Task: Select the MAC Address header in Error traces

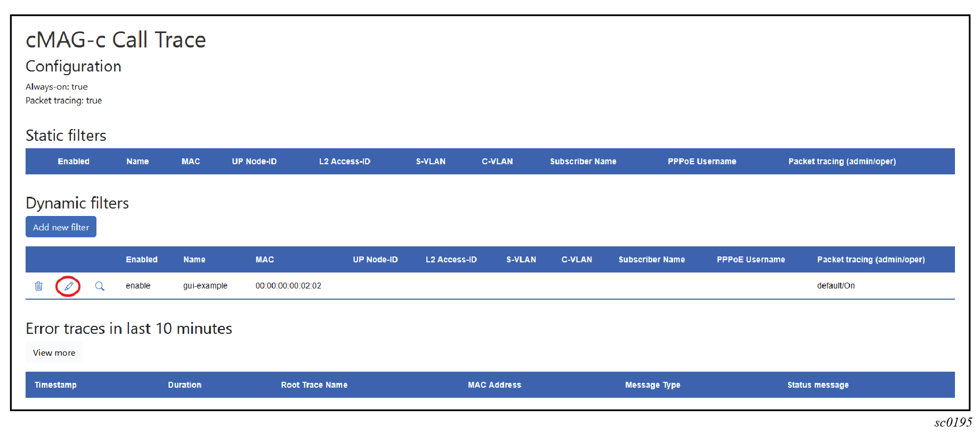Action: [494, 385]
